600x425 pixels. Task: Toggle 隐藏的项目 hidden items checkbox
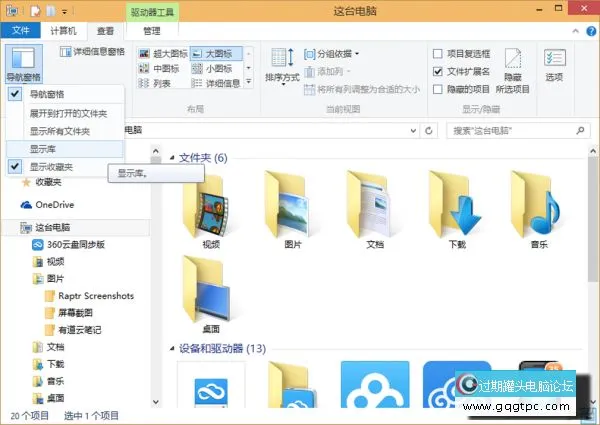pos(438,90)
